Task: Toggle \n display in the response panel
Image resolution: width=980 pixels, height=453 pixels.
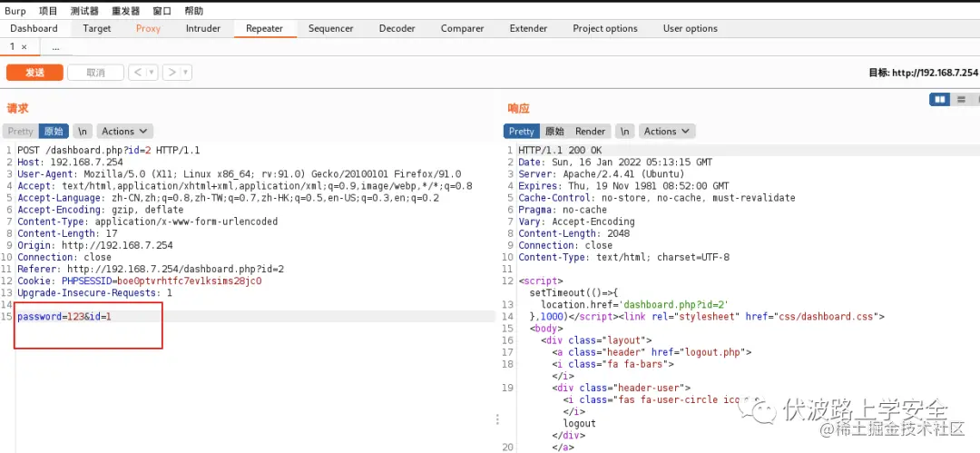Action: [x=624, y=132]
